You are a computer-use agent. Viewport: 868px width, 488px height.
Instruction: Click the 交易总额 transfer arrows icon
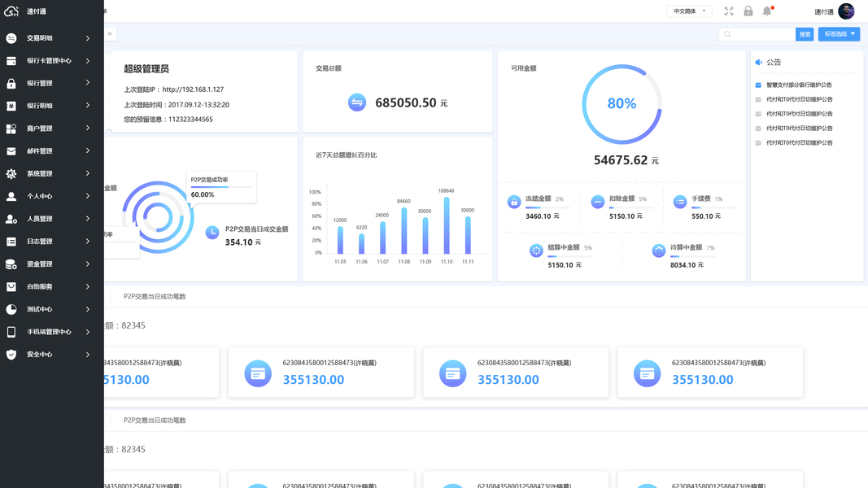[x=357, y=102]
